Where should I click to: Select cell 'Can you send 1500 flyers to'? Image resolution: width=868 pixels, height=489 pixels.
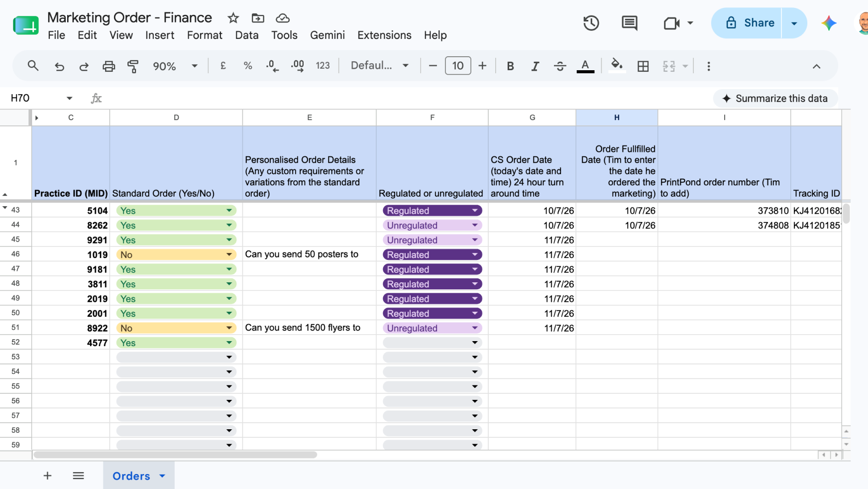309,328
